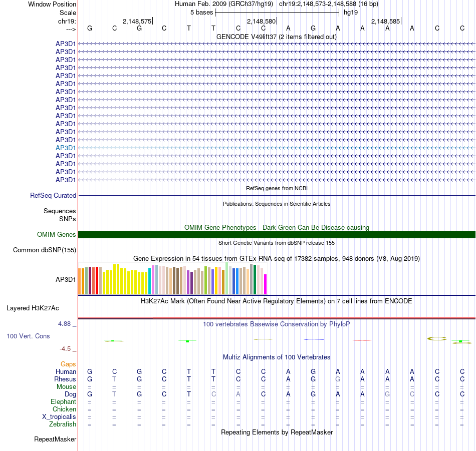Click the ---> sequence direction arrow label
This screenshot has height=451, width=476.
coord(71,29)
